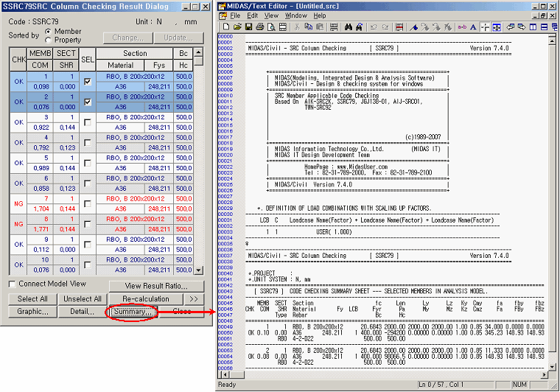
Task: Click the New document icon in Text Editor
Action: click(x=227, y=27)
